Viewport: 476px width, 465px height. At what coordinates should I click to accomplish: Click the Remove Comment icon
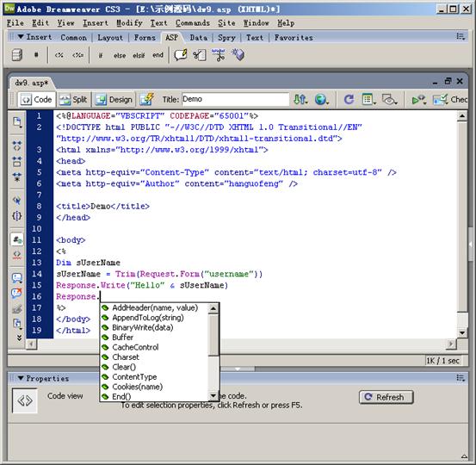tap(17, 294)
